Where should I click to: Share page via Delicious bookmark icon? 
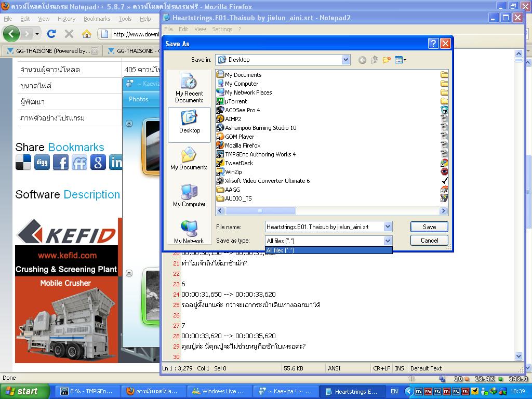[x=23, y=162]
